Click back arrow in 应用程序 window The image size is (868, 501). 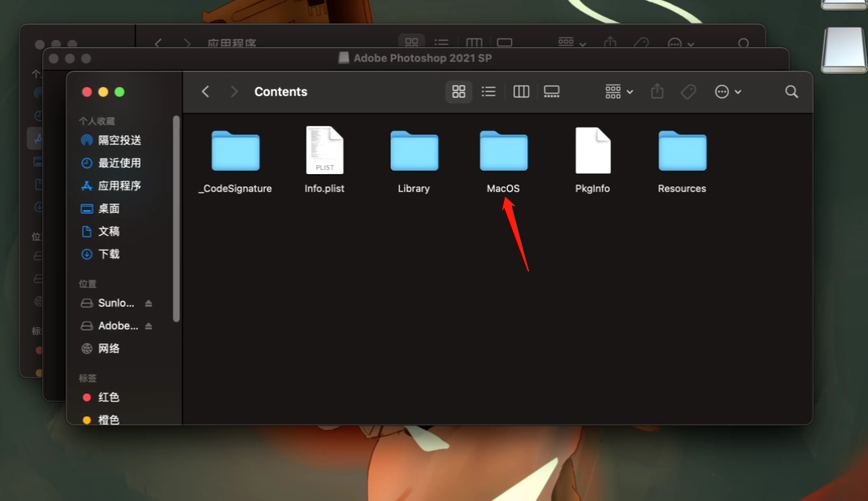point(158,42)
